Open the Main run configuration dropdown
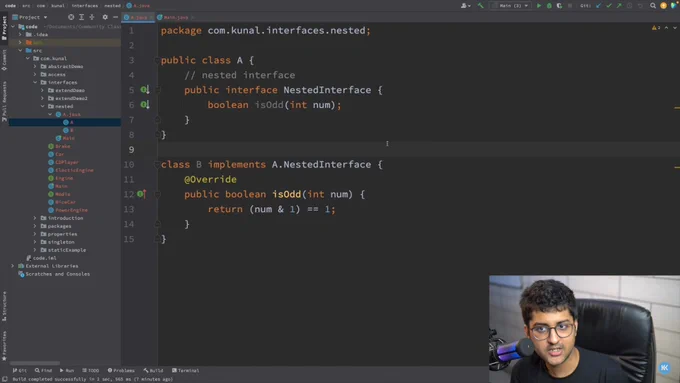The height and width of the screenshot is (383, 680). [x=511, y=6]
